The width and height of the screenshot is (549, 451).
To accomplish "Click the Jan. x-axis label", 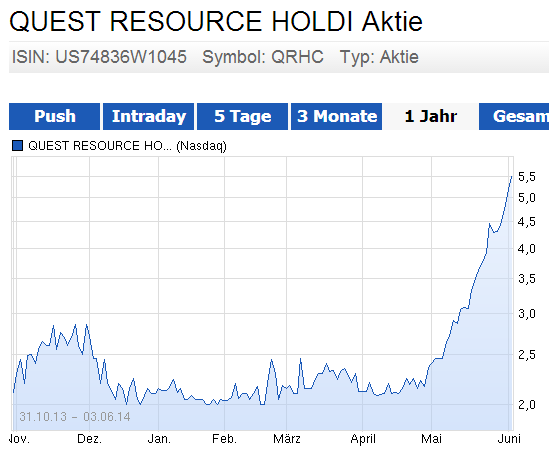I will 159,439.
